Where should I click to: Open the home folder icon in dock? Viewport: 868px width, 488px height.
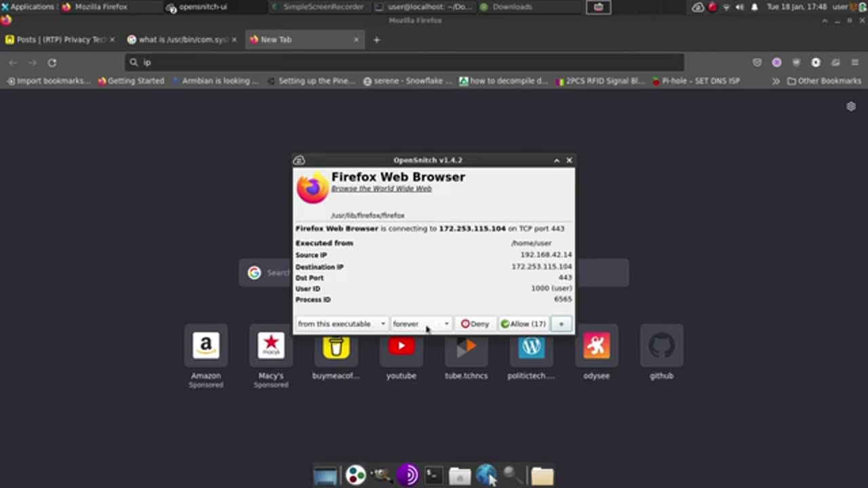tap(460, 476)
